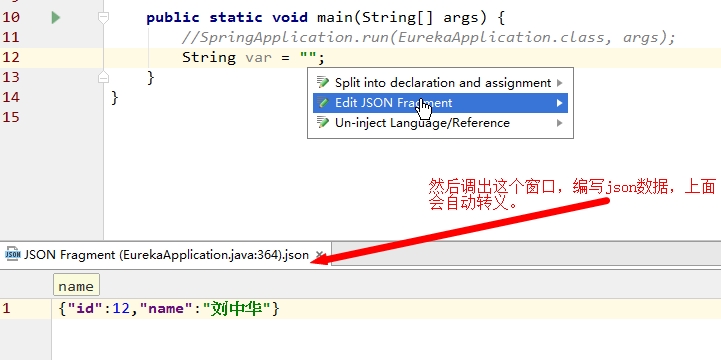Place cursor inside empty string literal ""
Viewport: 721px width, 360px height.
tap(308, 58)
